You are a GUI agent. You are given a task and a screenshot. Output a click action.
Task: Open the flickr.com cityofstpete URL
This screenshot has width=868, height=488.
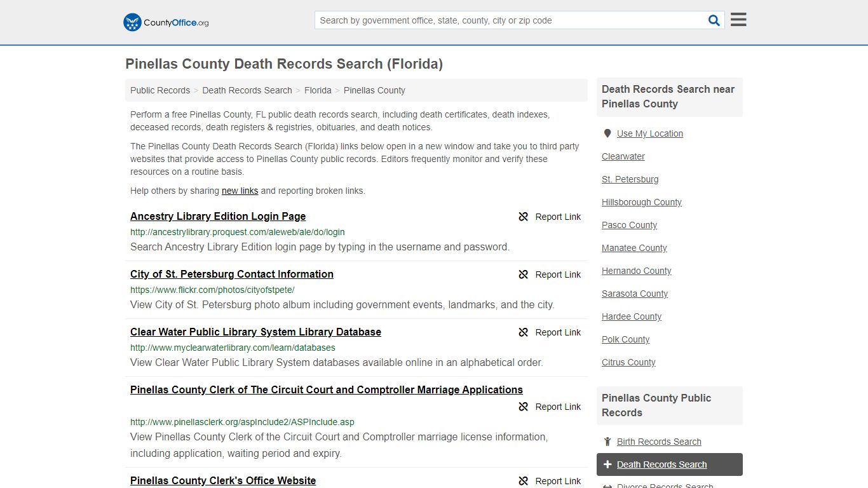coord(212,290)
